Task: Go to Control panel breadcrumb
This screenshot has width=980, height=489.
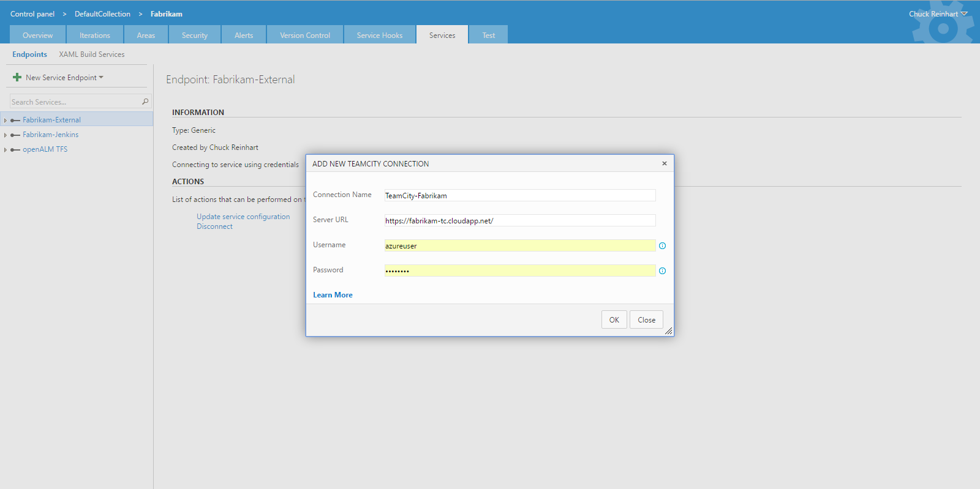Action: click(x=32, y=13)
